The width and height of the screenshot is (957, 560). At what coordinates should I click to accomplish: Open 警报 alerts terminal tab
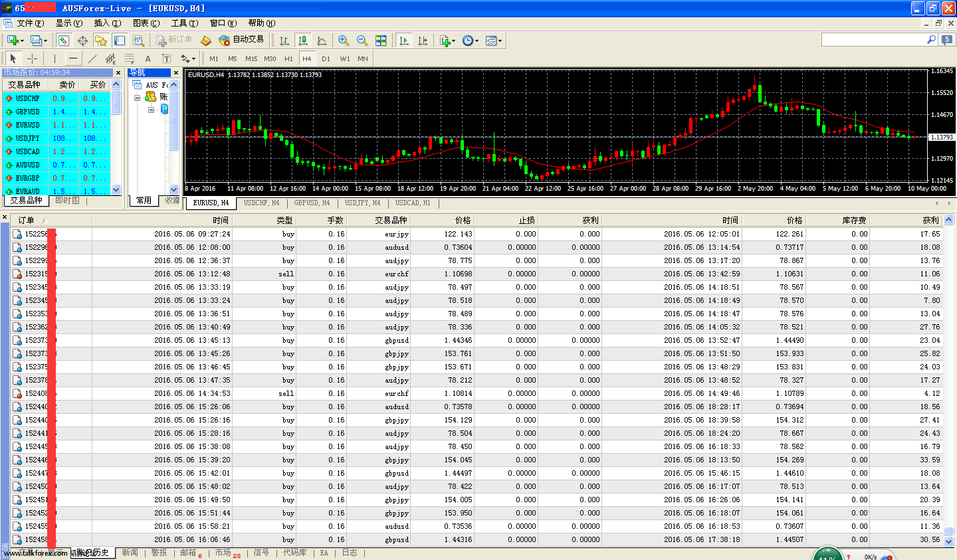tap(159, 553)
